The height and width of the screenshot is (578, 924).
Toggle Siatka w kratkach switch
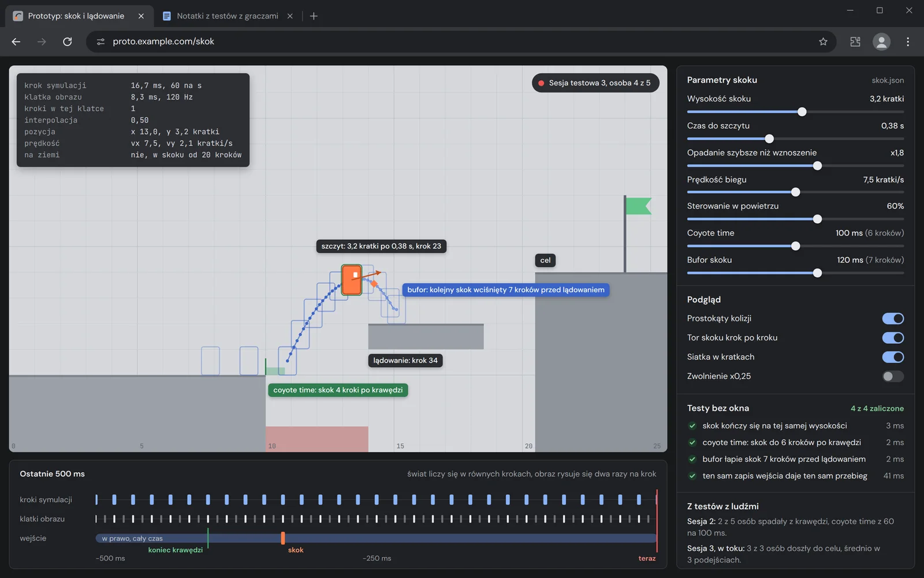click(893, 357)
